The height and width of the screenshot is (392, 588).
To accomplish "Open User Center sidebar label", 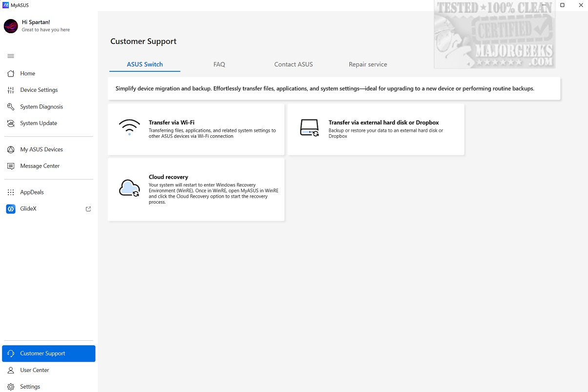I will click(35, 370).
